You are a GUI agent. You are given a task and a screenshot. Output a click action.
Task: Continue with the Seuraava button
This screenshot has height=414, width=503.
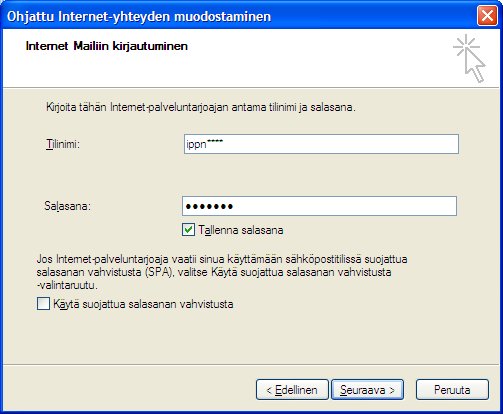(367, 390)
